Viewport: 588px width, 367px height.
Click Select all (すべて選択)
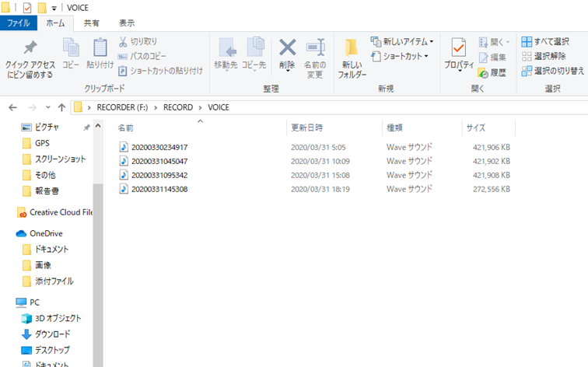[546, 42]
